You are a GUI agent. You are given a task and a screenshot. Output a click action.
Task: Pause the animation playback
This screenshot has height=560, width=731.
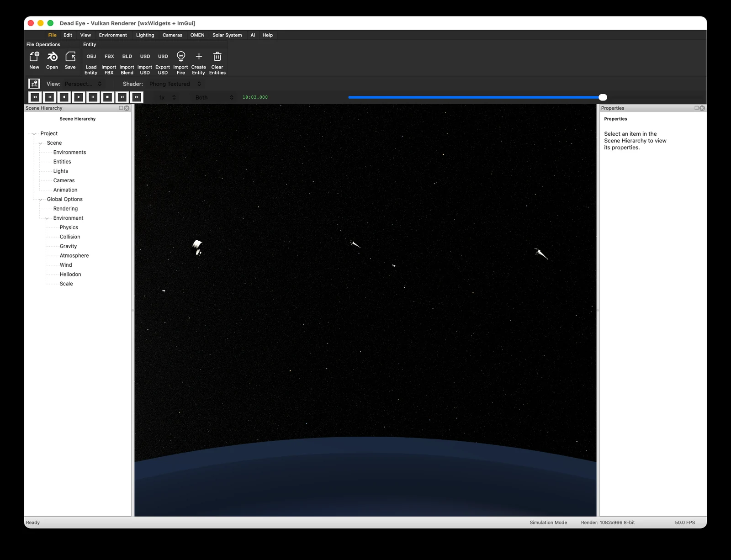pos(93,97)
